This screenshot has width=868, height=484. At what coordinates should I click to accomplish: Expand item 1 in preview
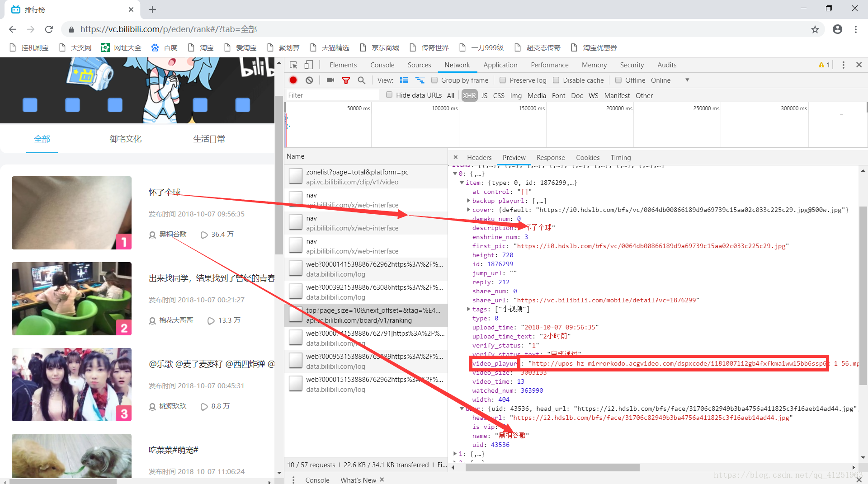point(455,453)
